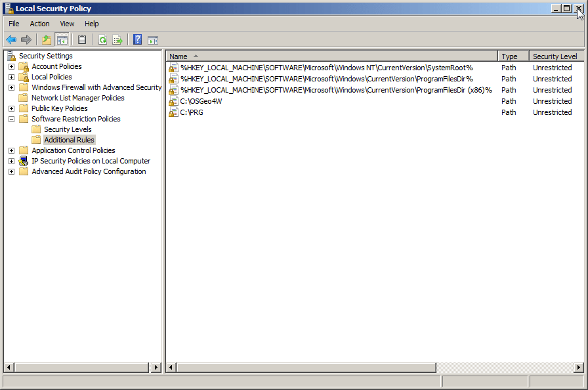Select Application Control Policies label
Screen dimensions: 588x390
point(73,150)
